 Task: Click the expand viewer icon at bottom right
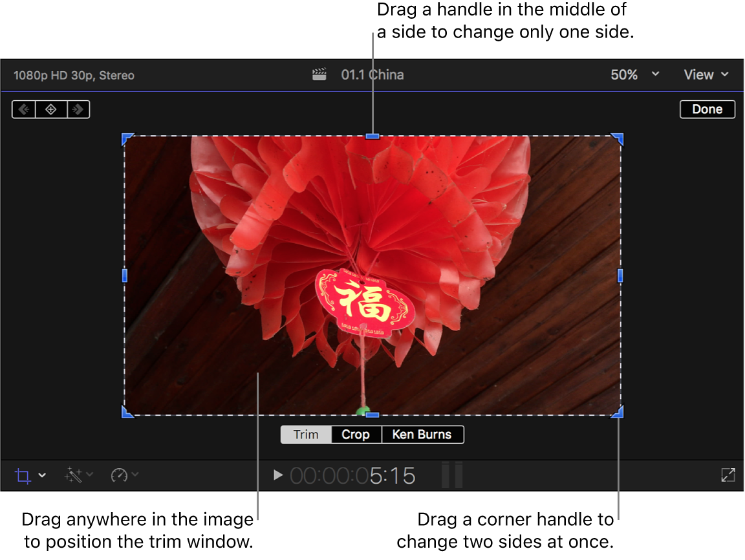tap(728, 475)
